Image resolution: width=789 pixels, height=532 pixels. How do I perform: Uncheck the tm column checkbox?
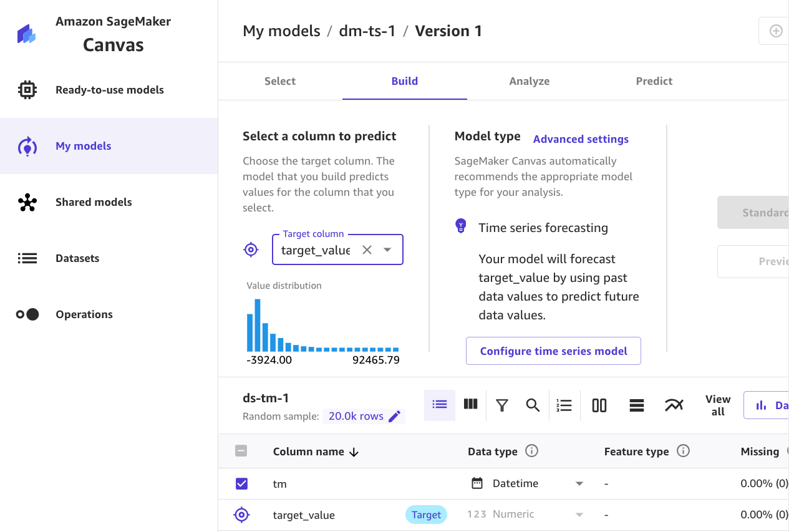(241, 483)
